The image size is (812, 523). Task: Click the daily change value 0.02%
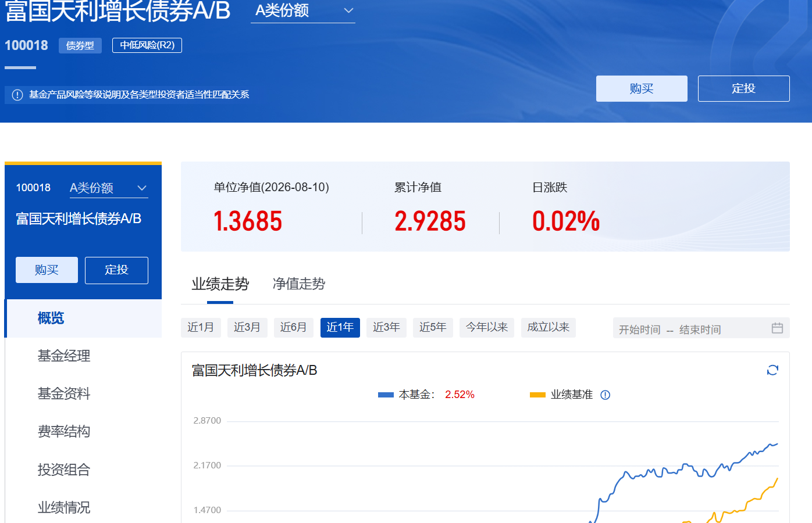click(566, 221)
